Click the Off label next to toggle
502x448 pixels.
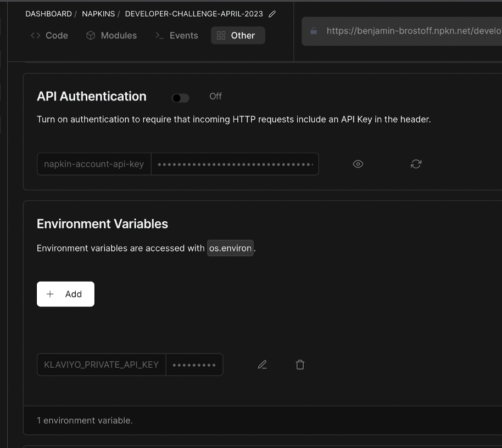(215, 96)
